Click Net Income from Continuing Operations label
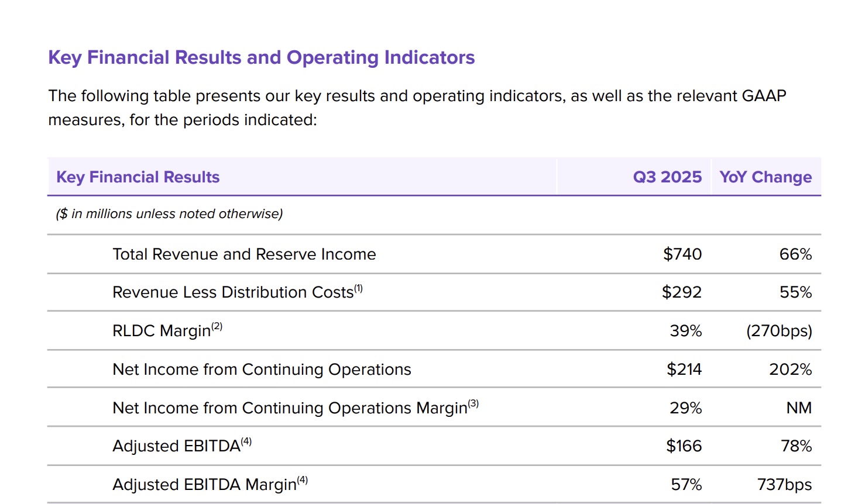The height and width of the screenshot is (504, 865). click(262, 370)
